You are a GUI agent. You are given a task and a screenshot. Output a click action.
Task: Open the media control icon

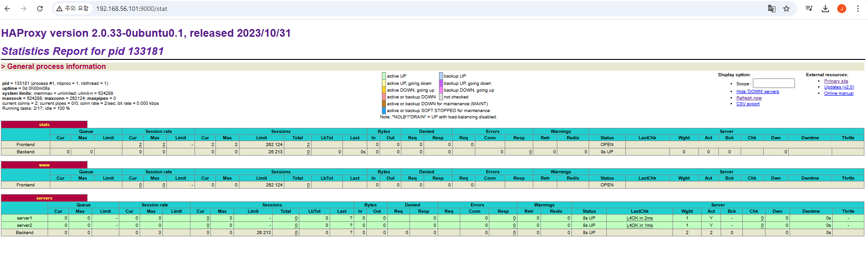[809, 9]
